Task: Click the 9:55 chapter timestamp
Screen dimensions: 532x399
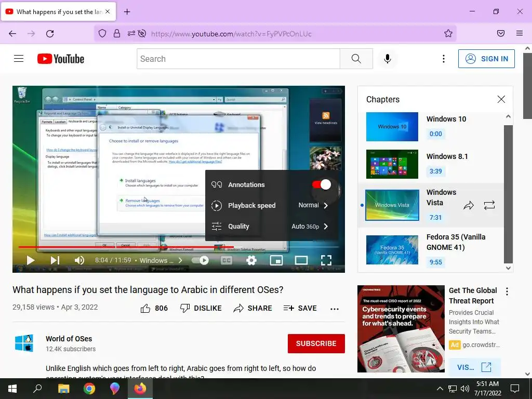Action: click(436, 262)
